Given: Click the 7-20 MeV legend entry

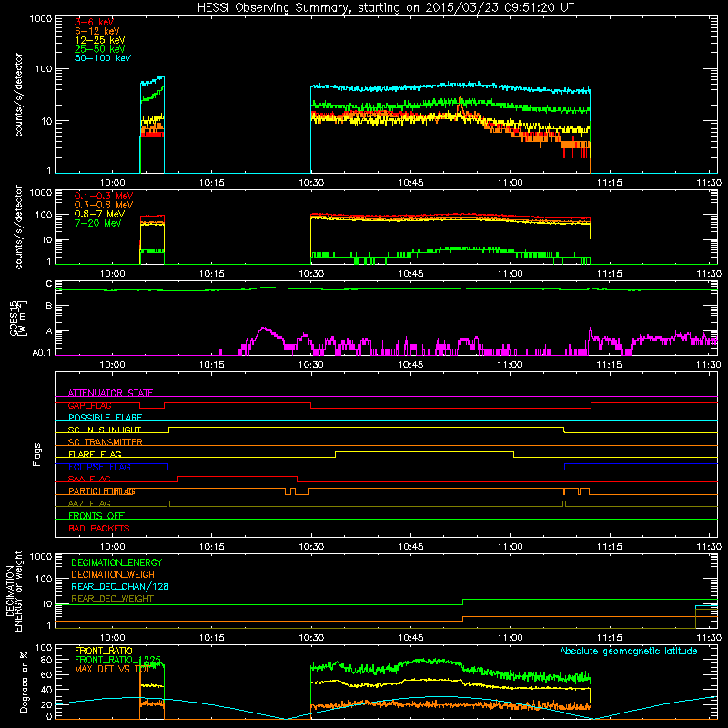Looking at the screenshot, I should tap(97, 223).
